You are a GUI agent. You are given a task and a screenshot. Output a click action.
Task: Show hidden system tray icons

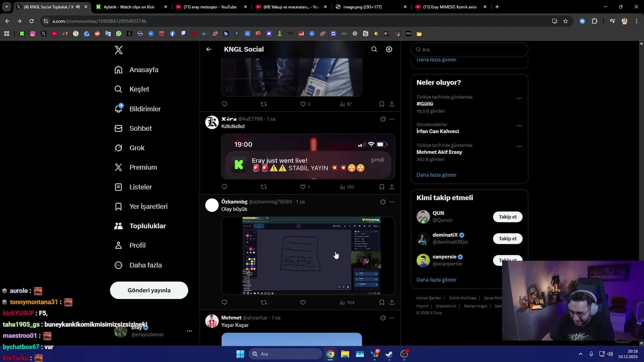(x=581, y=354)
